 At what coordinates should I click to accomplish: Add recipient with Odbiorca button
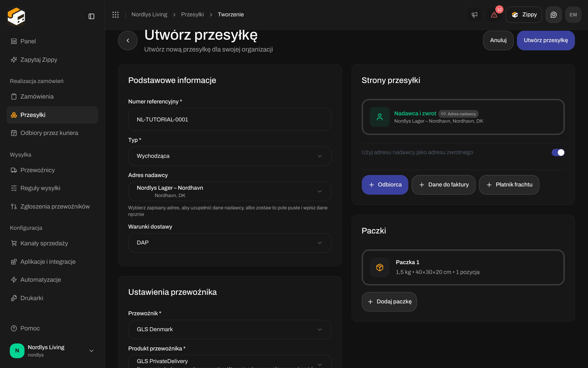[385, 185]
